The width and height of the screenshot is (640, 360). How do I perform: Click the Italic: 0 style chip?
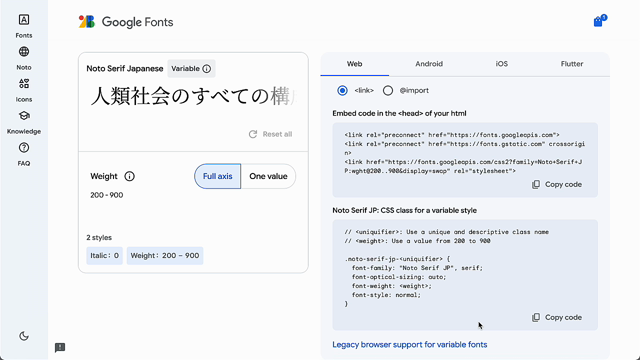pos(104,256)
